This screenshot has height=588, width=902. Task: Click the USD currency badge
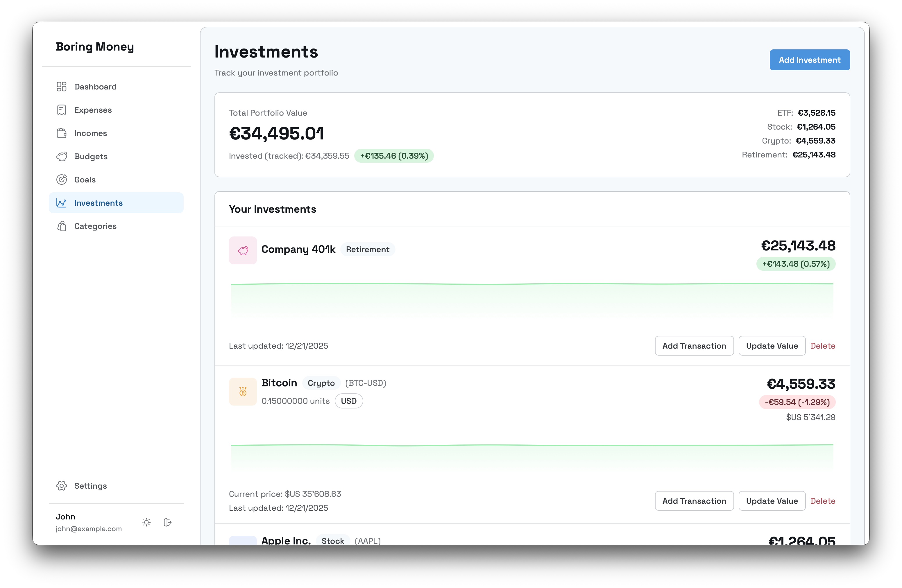348,401
